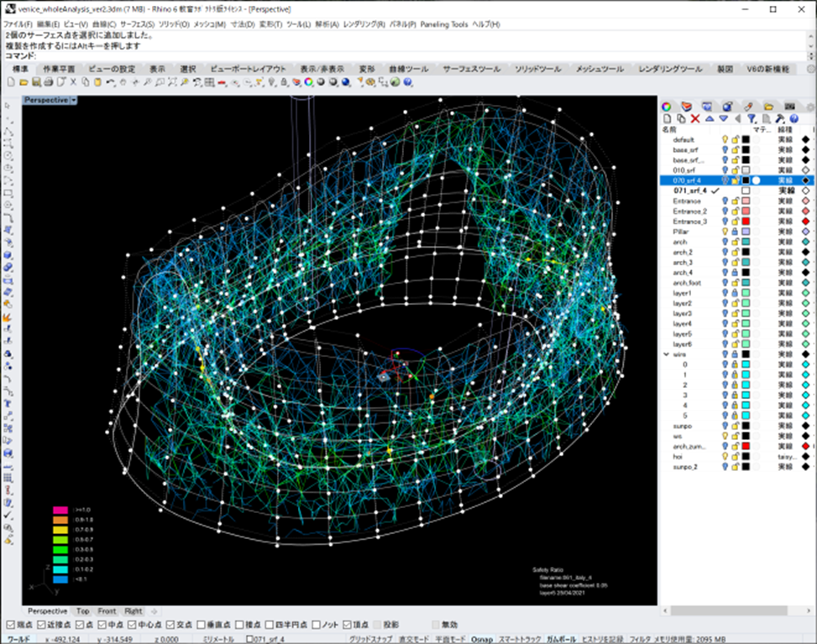Click the color wheel icon in main toolbar
The height and width of the screenshot is (644, 817).
[x=308, y=82]
